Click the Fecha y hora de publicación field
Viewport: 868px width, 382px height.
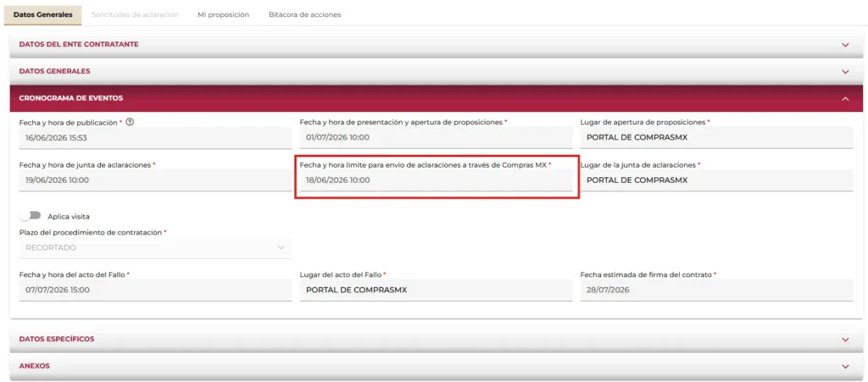click(x=155, y=138)
